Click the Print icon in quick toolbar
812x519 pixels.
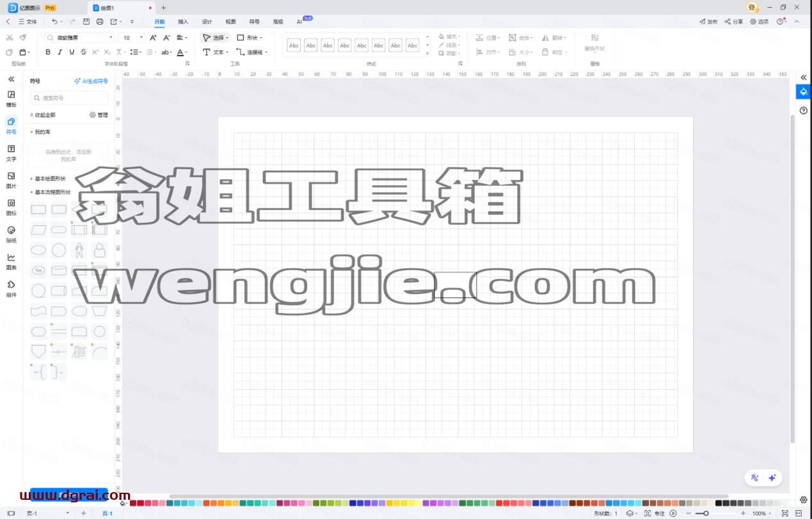[x=100, y=22]
